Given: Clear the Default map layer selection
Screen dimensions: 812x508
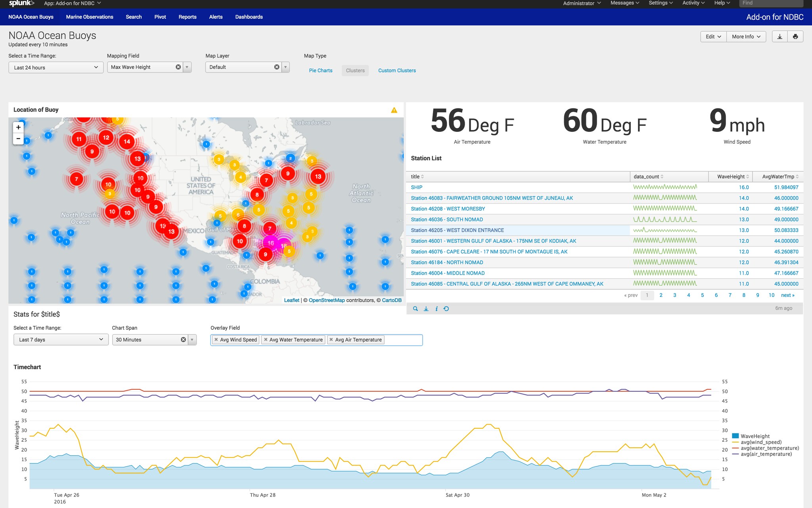Looking at the screenshot, I should [277, 67].
